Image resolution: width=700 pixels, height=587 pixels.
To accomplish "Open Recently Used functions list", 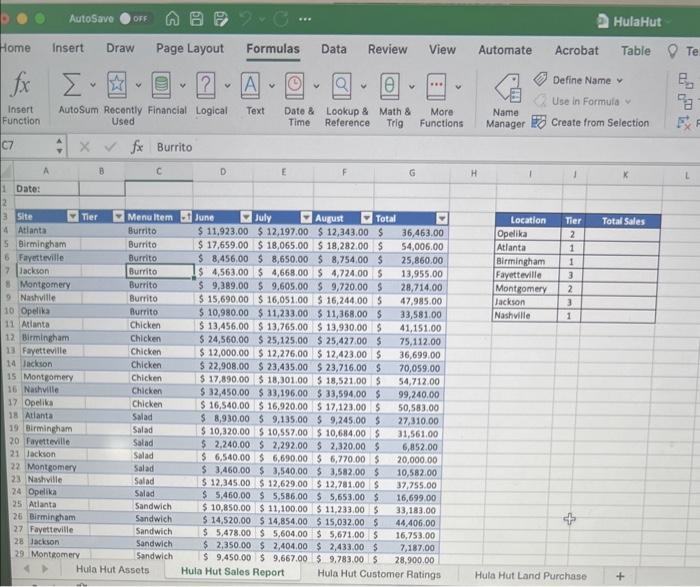I will pos(122,99).
